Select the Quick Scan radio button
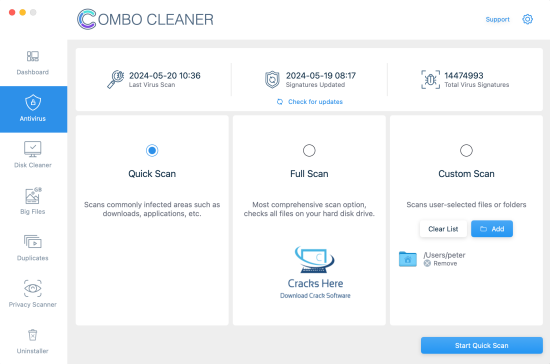Viewport: 550px width, 364px height. pyautogui.click(x=152, y=150)
